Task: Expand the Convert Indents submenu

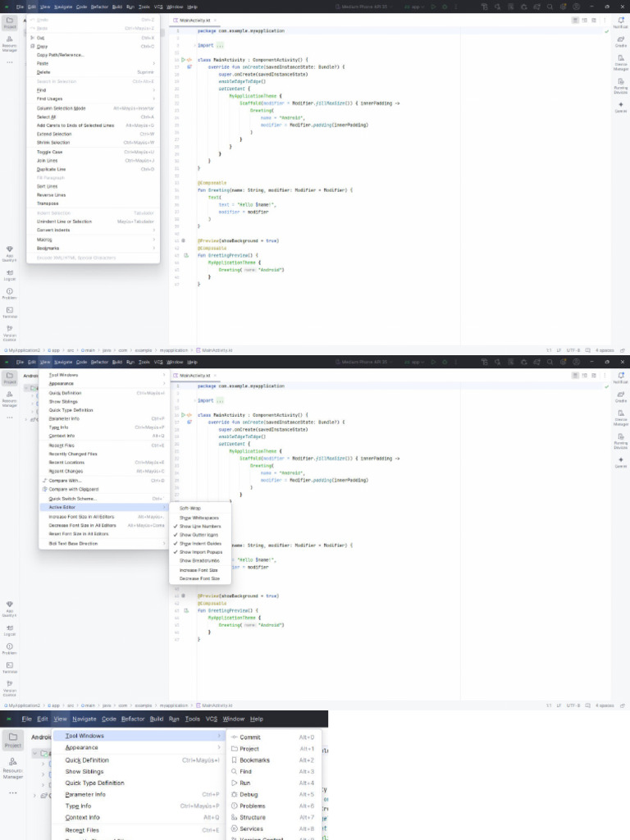Action: pos(53,231)
